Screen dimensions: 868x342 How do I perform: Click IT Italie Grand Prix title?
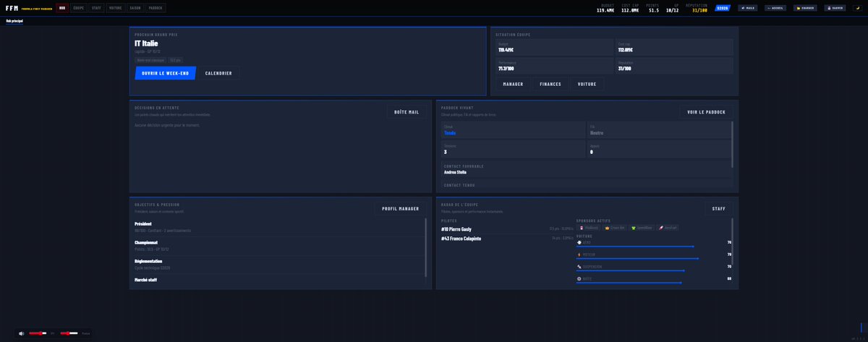pyautogui.click(x=146, y=43)
